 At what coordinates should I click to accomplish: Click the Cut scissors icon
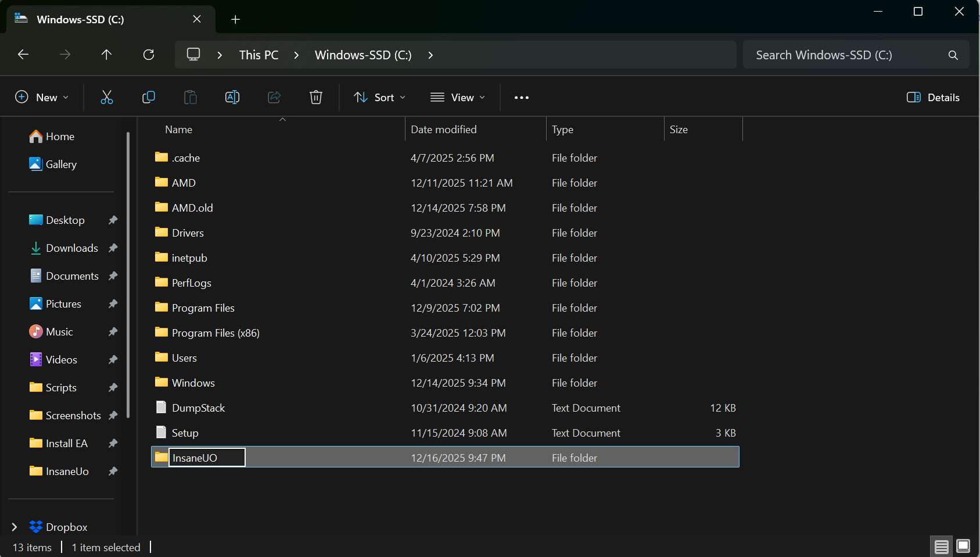coord(107,97)
